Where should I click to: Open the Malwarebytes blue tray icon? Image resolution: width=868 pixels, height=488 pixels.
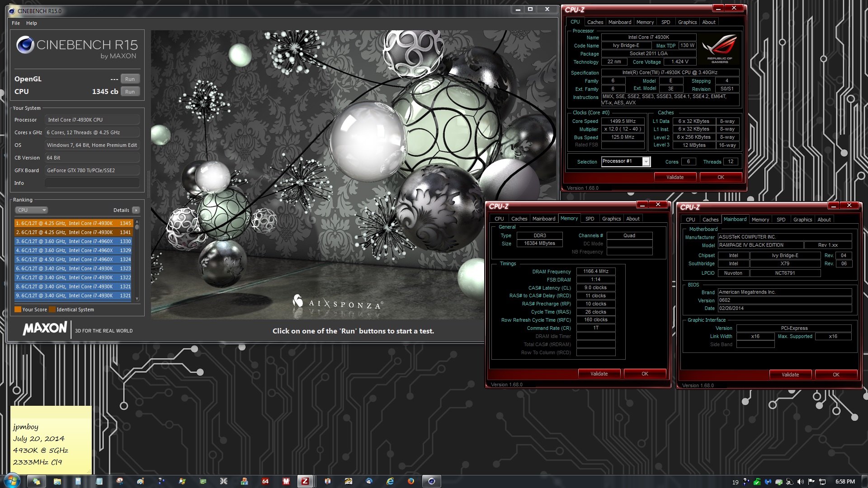[768, 482]
